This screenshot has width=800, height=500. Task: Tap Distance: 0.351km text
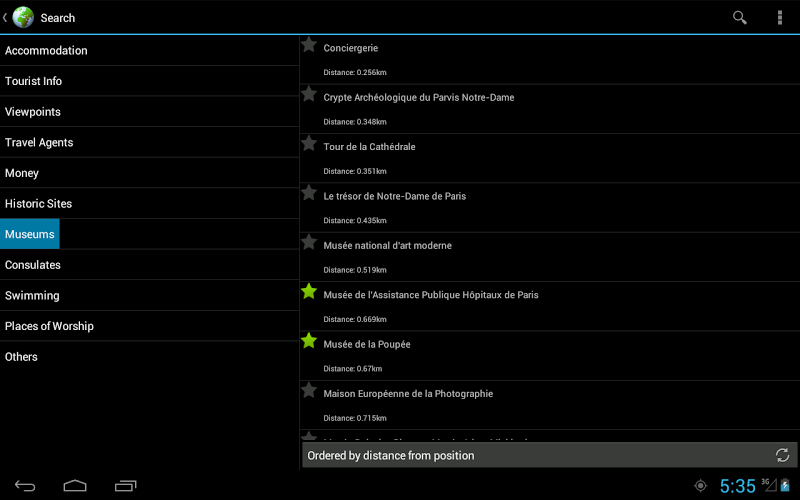pos(355,171)
